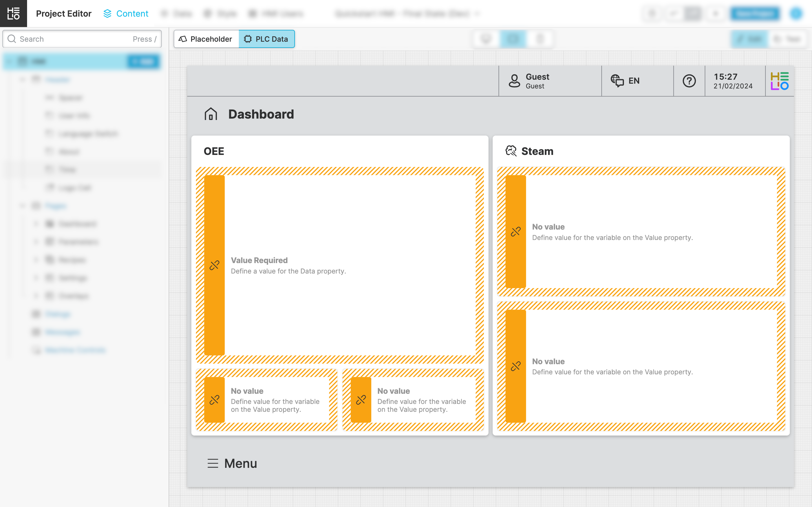This screenshot has height=507, width=812.
Task: Open the Menu hamburger at bottom
Action: pyautogui.click(x=213, y=463)
